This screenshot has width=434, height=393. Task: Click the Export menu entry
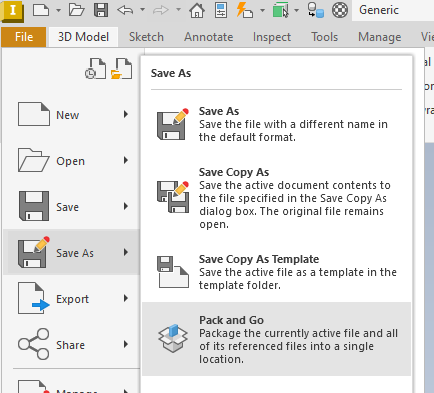(71, 299)
